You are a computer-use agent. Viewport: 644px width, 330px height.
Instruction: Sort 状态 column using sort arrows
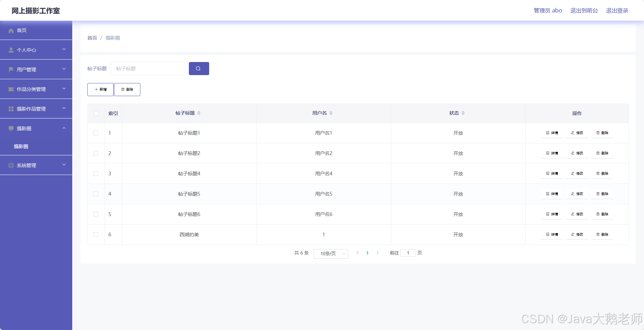[x=463, y=113]
